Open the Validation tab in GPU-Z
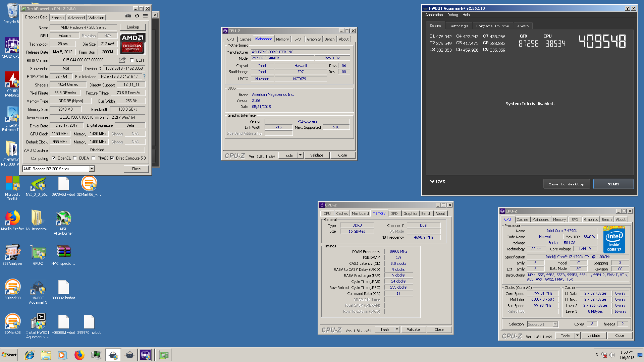Image resolution: width=644 pixels, height=362 pixels. [x=96, y=18]
